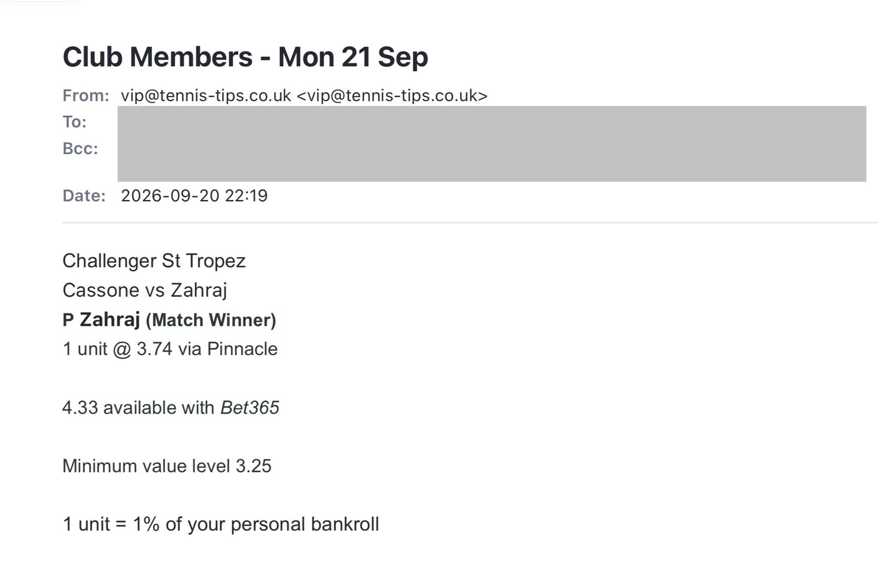Click the sender address inside angle brackets
The height and width of the screenshot is (588, 878).
point(392,95)
